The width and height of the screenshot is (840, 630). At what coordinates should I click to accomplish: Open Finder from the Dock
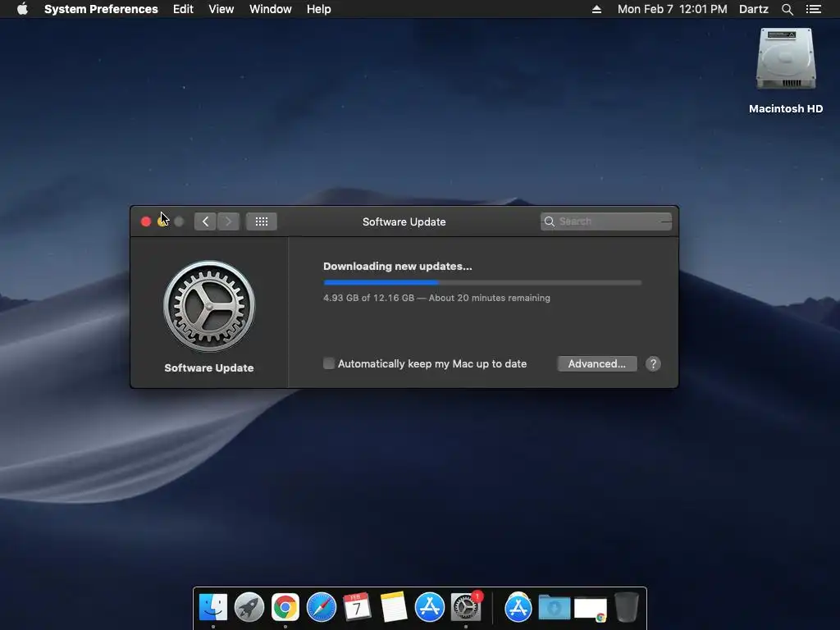pyautogui.click(x=213, y=608)
